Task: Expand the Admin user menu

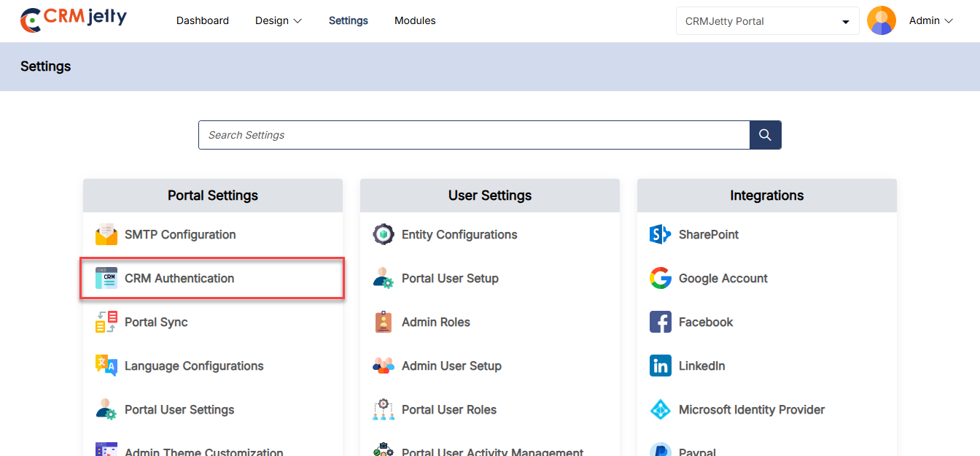Action: pos(931,20)
